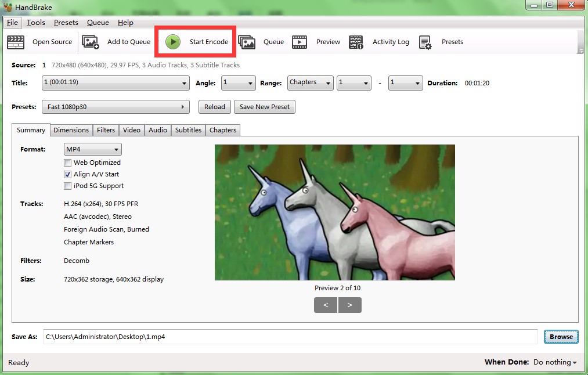The width and height of the screenshot is (588, 375).
Task: Click the unicorn video preview image
Action: [334, 212]
